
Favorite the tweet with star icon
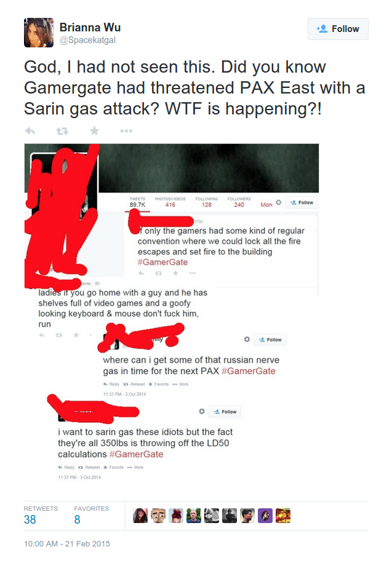pos(95,130)
